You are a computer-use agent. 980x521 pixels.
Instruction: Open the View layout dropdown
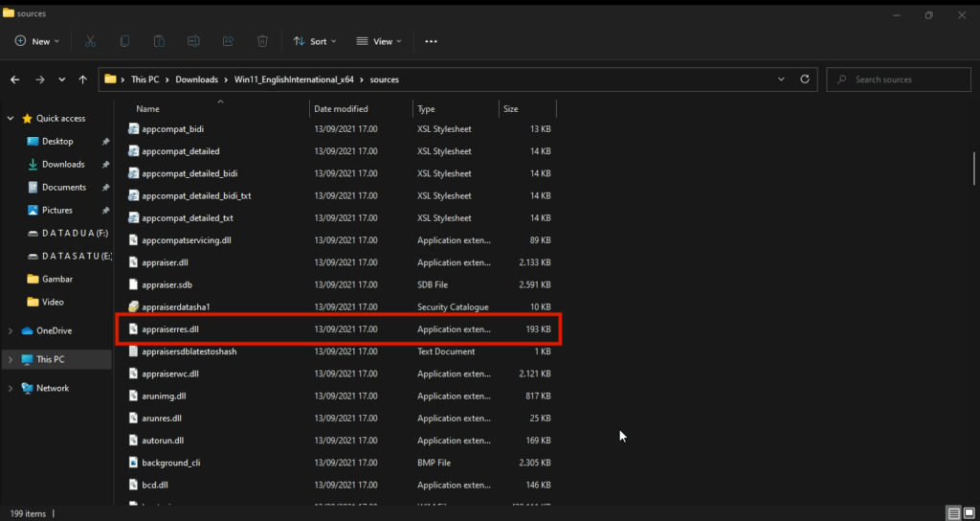379,41
